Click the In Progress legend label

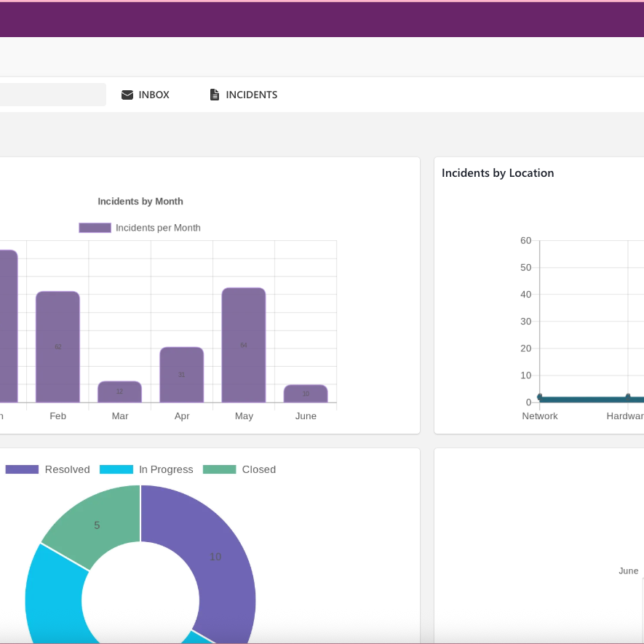pyautogui.click(x=166, y=469)
